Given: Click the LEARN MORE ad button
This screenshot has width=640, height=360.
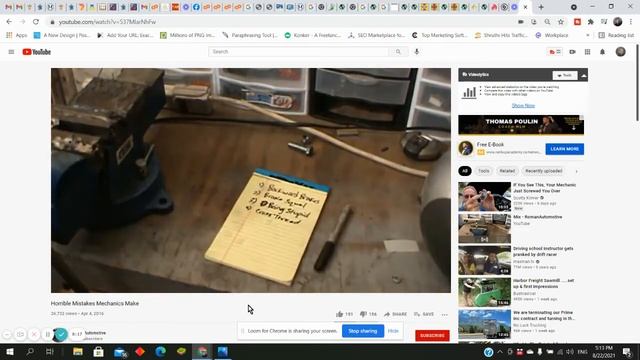Looking at the screenshot, I should tap(564, 149).
